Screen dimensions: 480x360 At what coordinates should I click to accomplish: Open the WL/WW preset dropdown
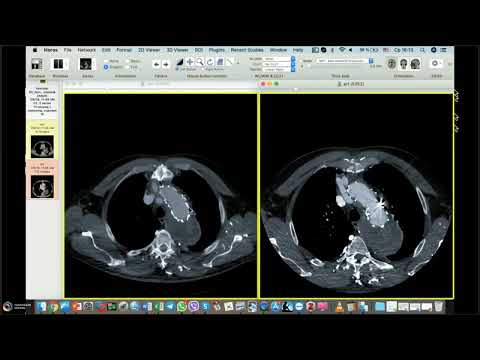[x=279, y=59]
